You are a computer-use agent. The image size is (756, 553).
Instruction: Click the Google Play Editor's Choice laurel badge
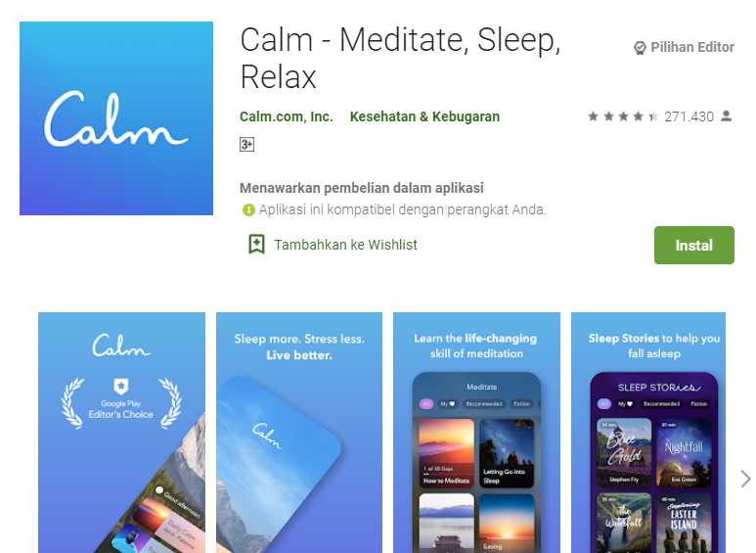pyautogui.click(x=121, y=403)
